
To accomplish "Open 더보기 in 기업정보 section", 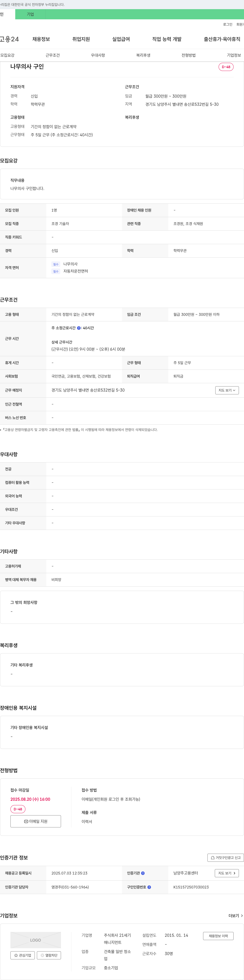I will (236, 916).
